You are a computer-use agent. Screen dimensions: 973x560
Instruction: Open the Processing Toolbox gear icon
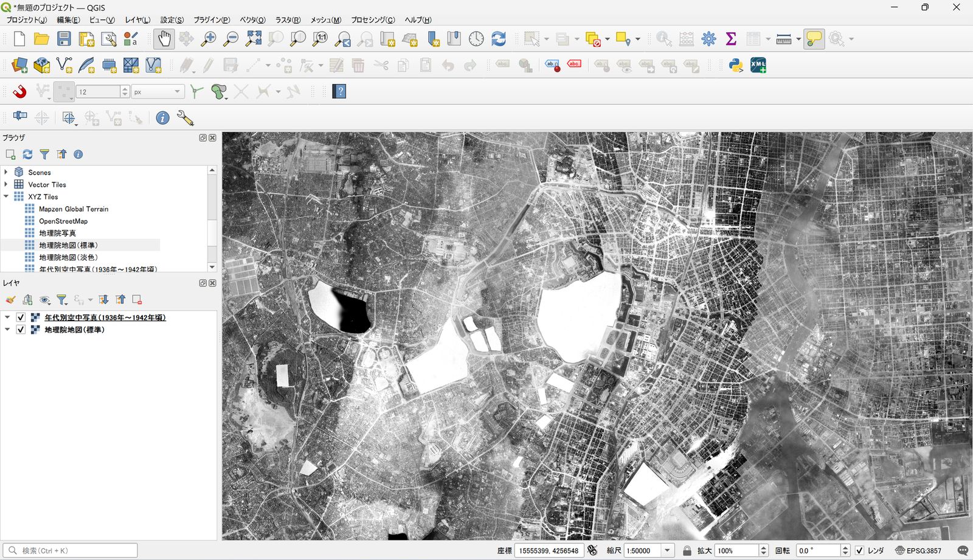(708, 39)
